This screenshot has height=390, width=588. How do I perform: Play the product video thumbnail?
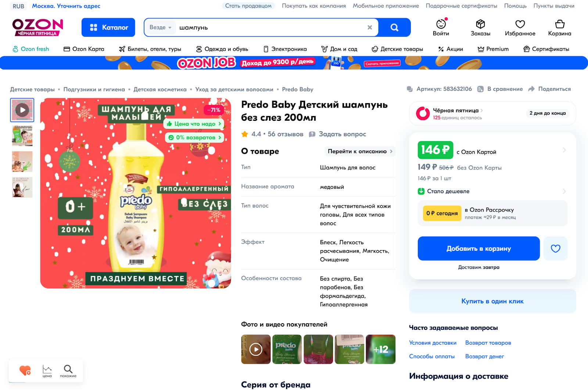click(x=22, y=110)
